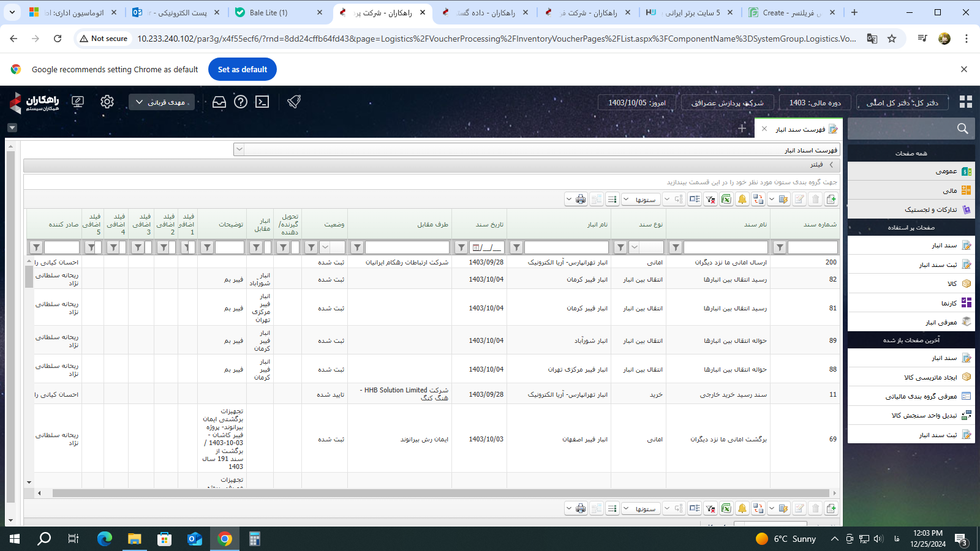Open the settings gear in the header

[x=107, y=102]
